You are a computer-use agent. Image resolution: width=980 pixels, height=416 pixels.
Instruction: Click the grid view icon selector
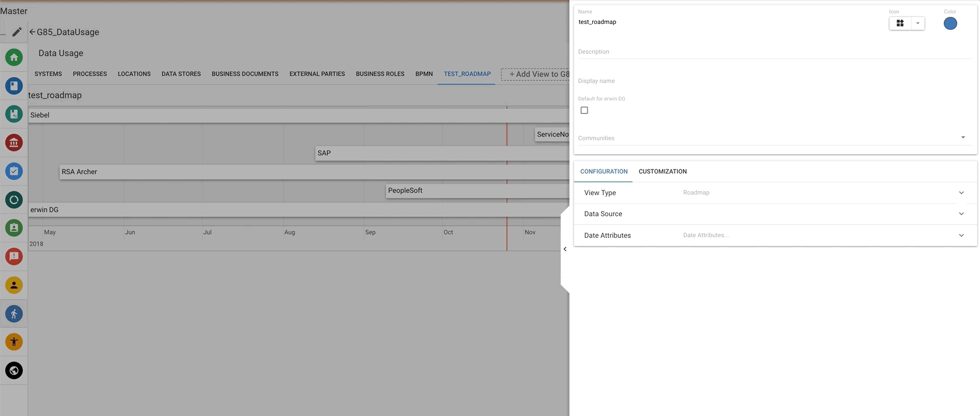900,23
